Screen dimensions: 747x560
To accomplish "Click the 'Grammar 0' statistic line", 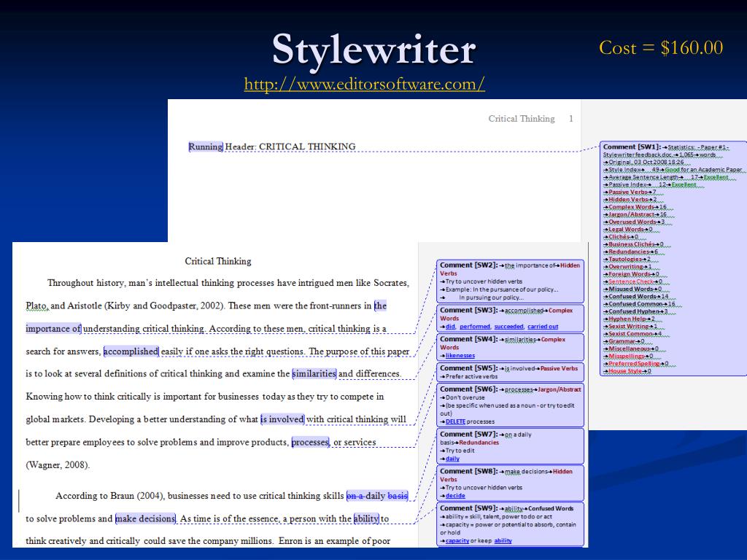I will (x=624, y=341).
